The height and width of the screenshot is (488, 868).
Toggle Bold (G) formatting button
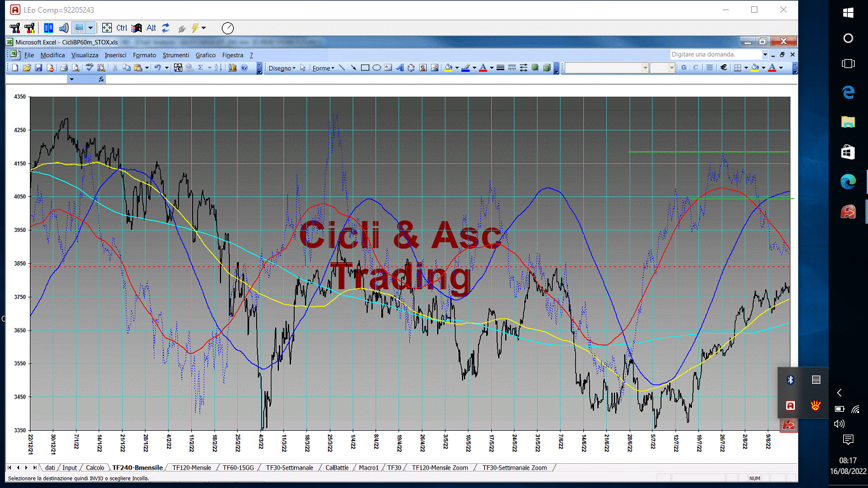click(684, 67)
